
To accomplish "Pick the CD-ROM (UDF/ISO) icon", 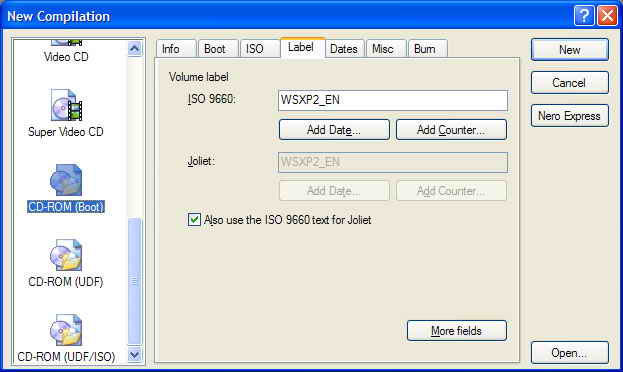I will pyautogui.click(x=66, y=330).
